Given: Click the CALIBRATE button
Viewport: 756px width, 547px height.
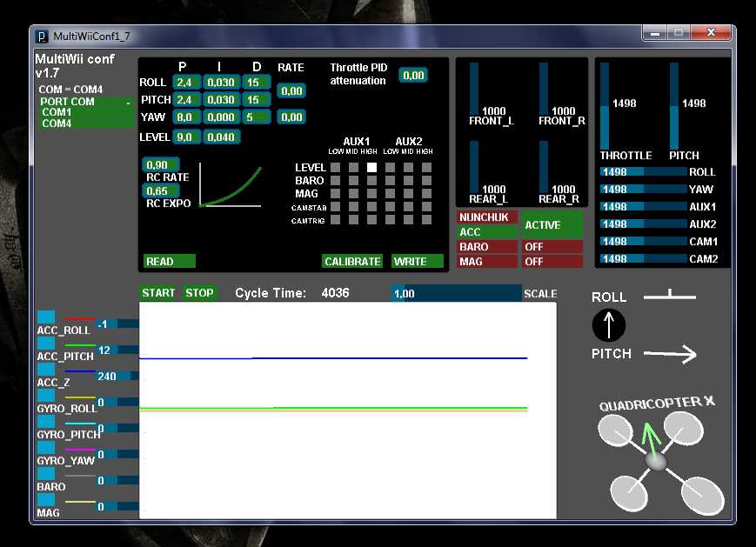Looking at the screenshot, I should 352,261.
